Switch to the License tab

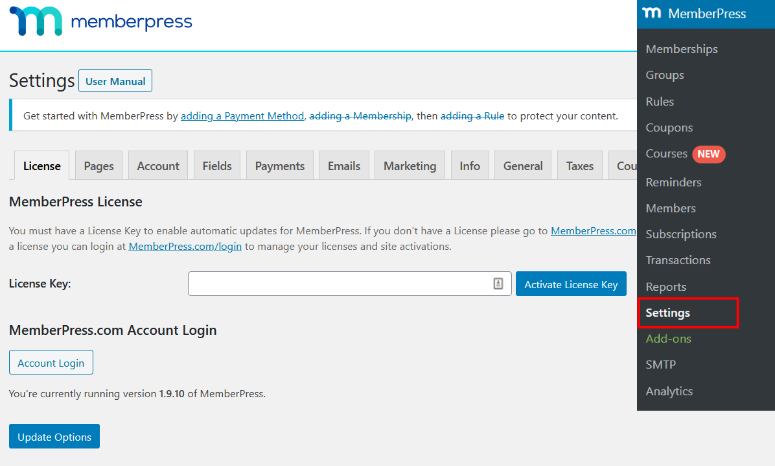click(x=42, y=166)
